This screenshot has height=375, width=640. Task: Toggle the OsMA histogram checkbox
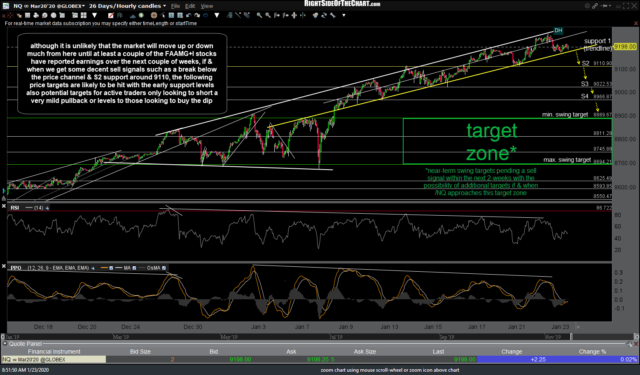[x=164, y=268]
